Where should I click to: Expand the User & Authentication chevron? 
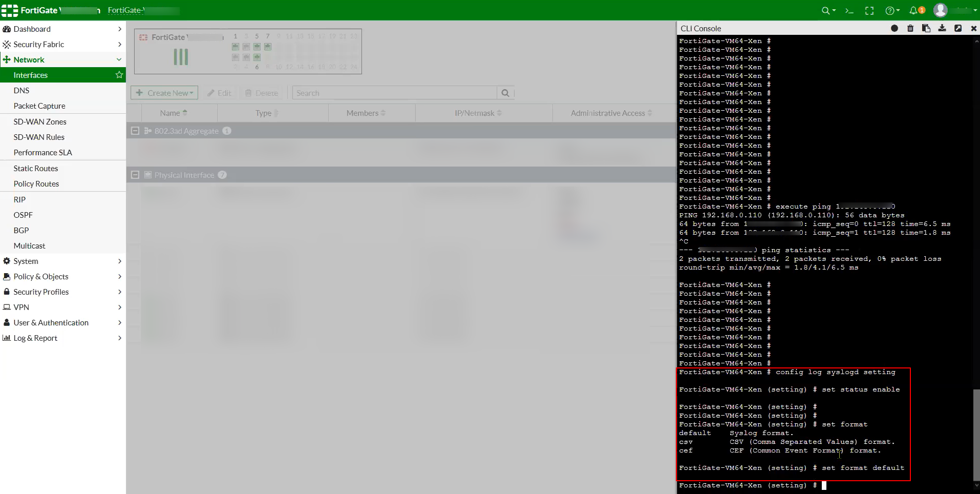click(x=119, y=322)
